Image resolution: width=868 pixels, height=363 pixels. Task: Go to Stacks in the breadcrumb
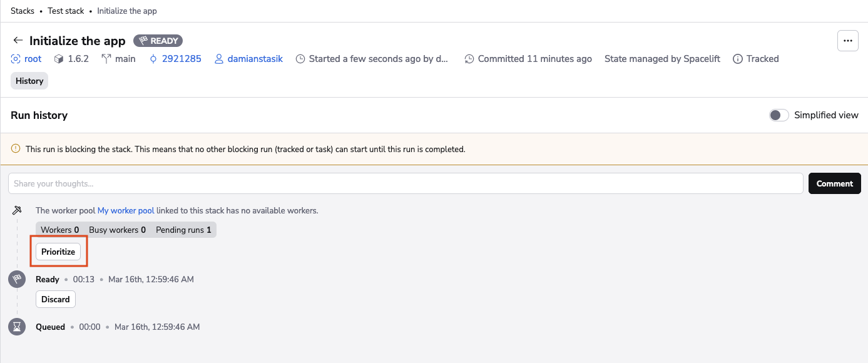click(x=23, y=11)
